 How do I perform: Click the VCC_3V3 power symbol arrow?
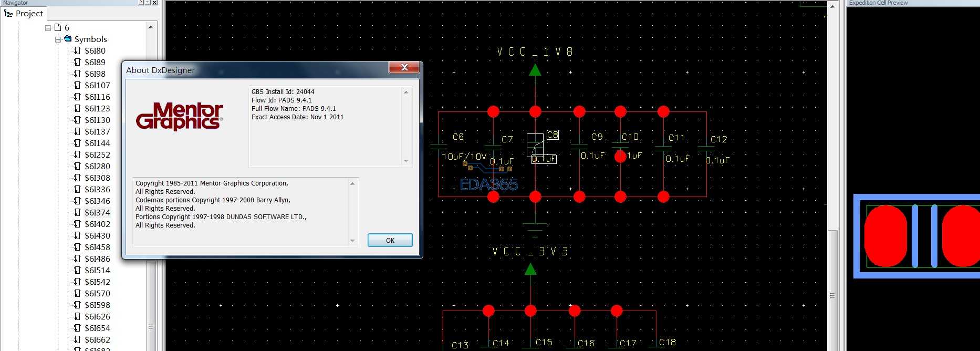[x=530, y=269]
